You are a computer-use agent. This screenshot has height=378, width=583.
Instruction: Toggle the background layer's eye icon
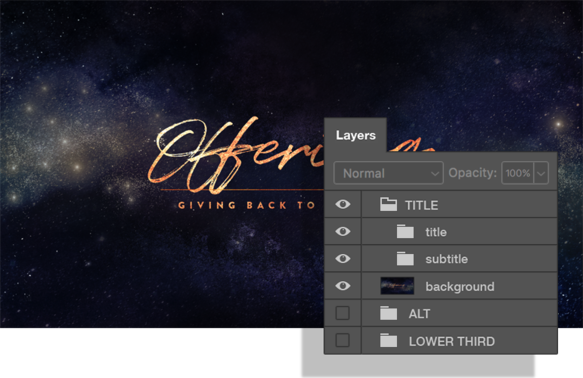(x=342, y=285)
